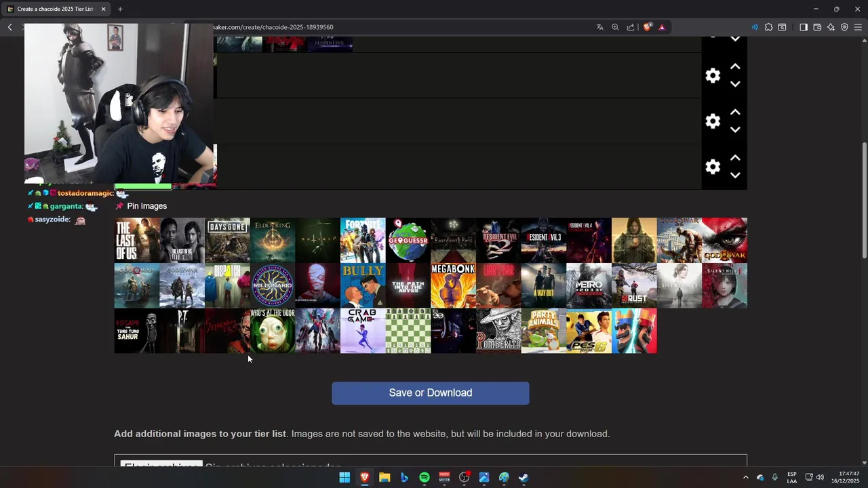This screenshot has width=868, height=488.
Task: Pick the Dispatch game image
Action: tap(227, 285)
